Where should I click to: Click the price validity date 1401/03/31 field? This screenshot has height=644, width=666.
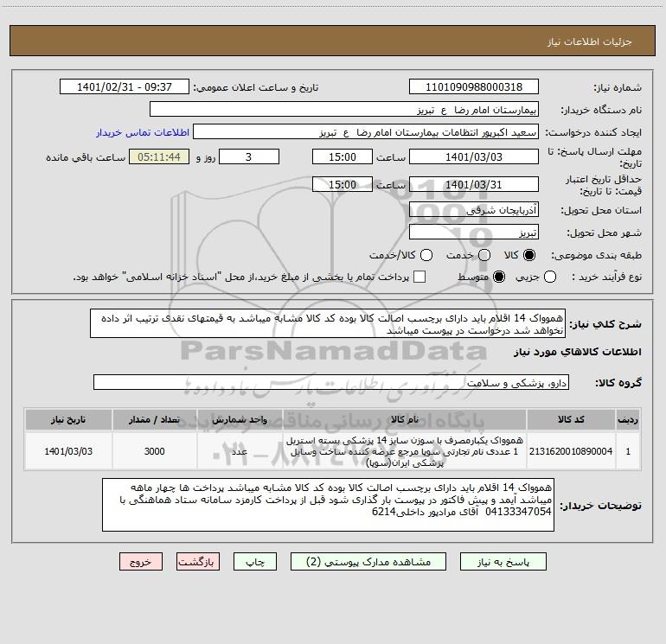point(474,184)
